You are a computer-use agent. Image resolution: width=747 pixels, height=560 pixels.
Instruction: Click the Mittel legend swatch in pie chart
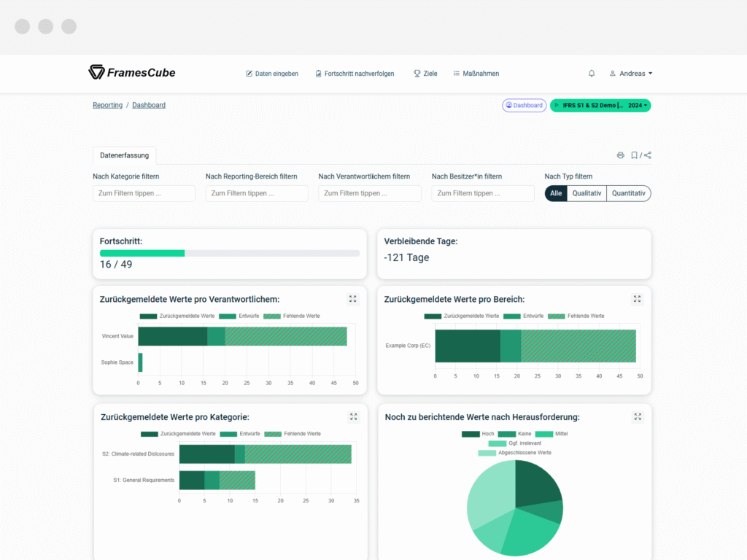(544, 434)
